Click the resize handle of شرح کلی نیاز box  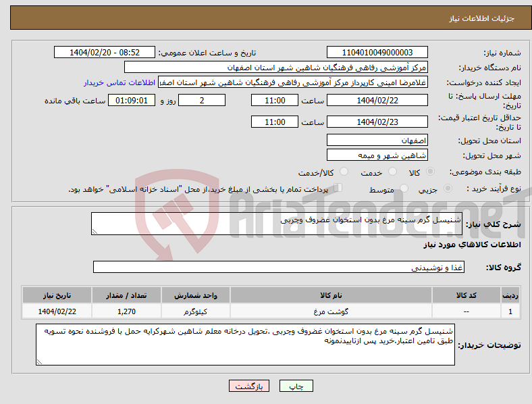(95, 232)
